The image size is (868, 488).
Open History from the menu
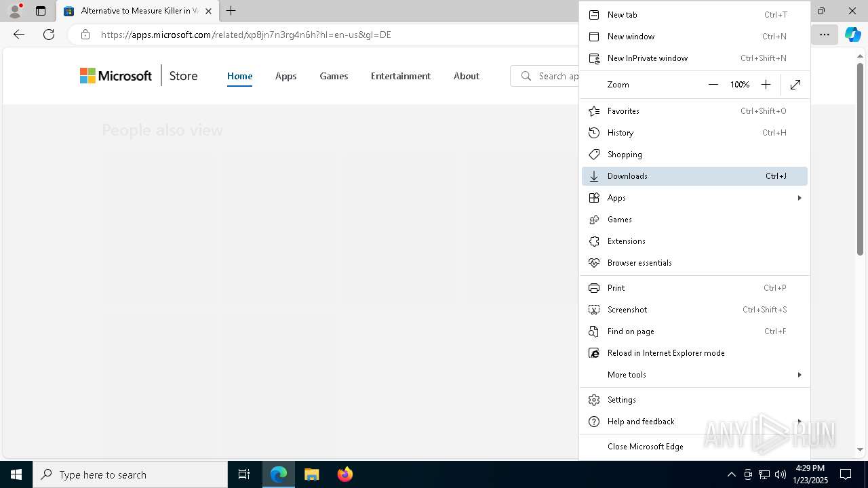click(x=694, y=132)
